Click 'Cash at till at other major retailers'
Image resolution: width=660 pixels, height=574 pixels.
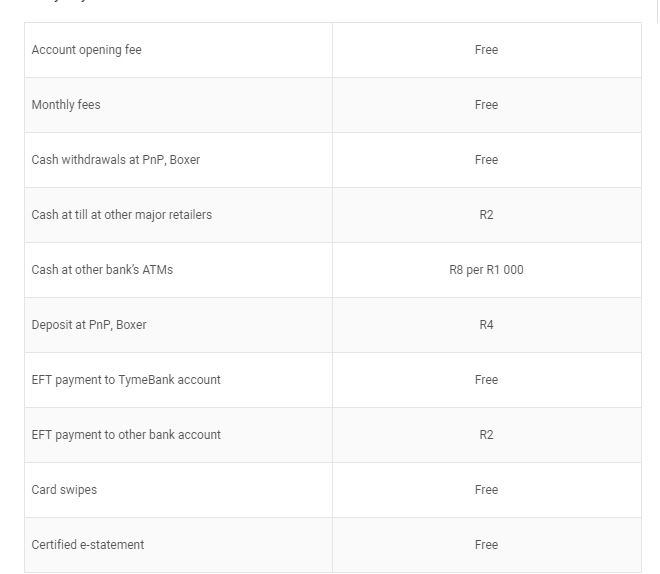point(122,215)
